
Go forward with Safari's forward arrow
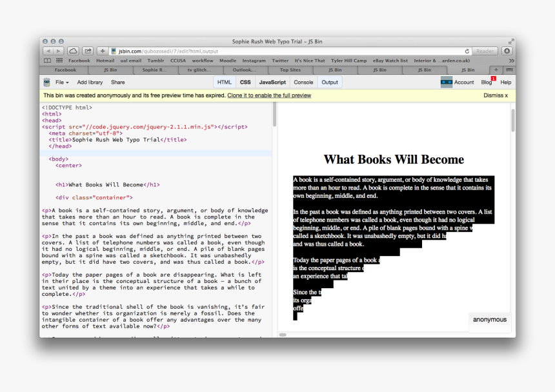(59, 51)
